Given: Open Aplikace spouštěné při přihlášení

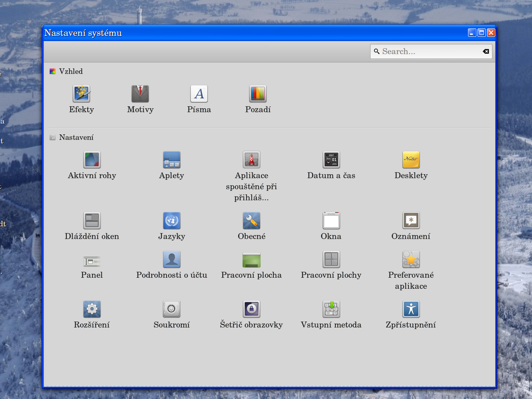Looking at the screenshot, I should (252, 160).
